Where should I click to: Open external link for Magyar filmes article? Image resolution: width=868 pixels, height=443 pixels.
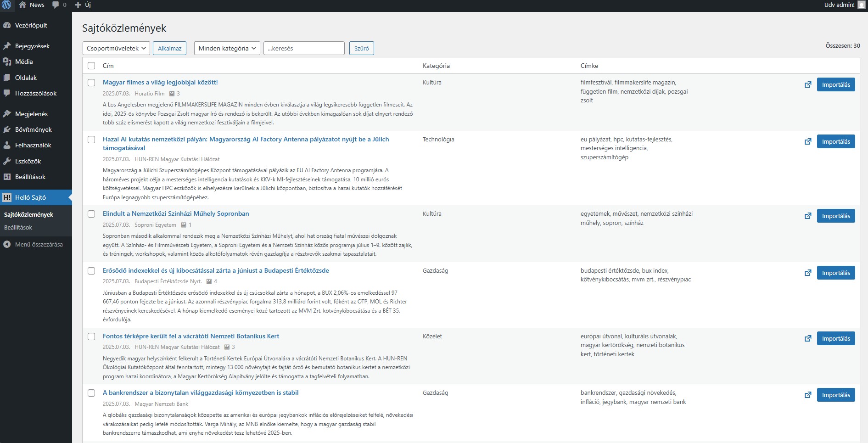808,85
